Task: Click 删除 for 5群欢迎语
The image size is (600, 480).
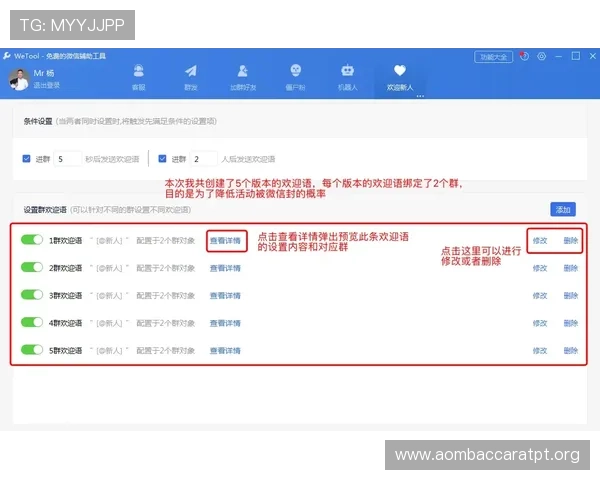Action: coord(571,351)
